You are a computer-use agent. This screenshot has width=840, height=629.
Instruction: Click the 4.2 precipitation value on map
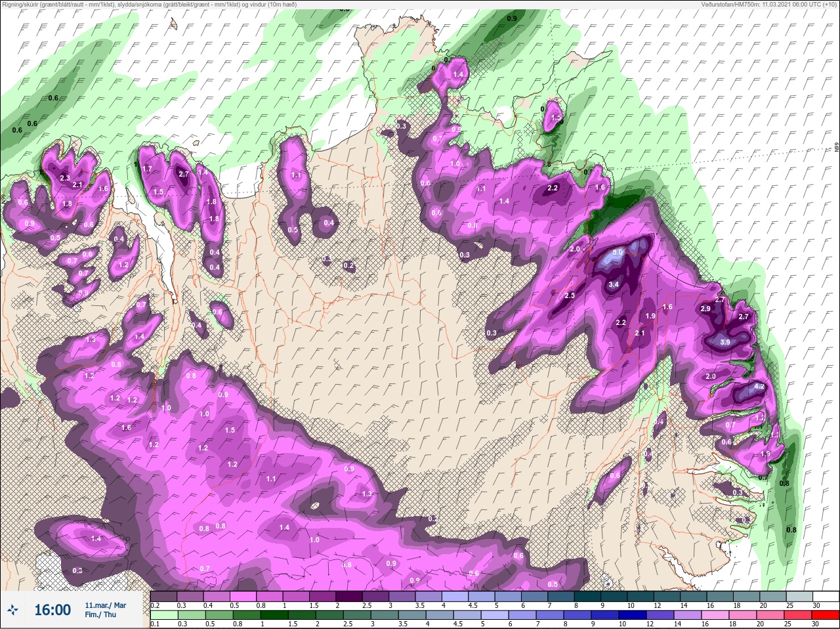point(759,387)
